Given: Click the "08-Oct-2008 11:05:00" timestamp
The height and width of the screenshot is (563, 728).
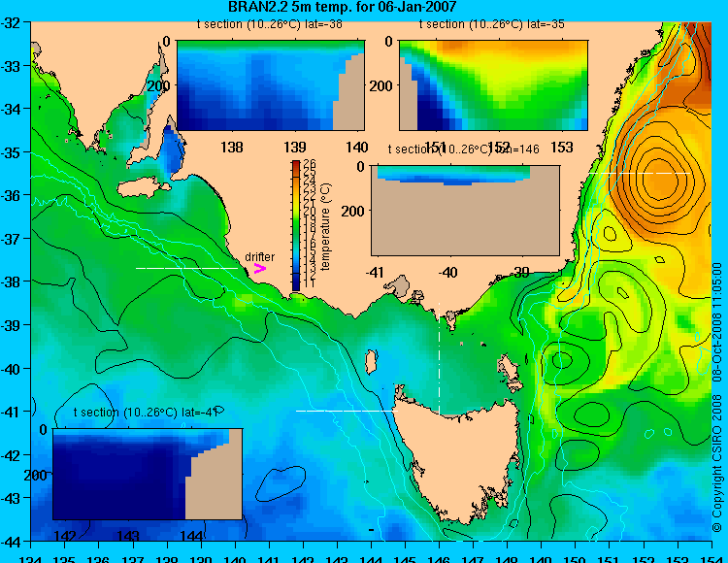Looking at the screenshot, I should (717, 324).
